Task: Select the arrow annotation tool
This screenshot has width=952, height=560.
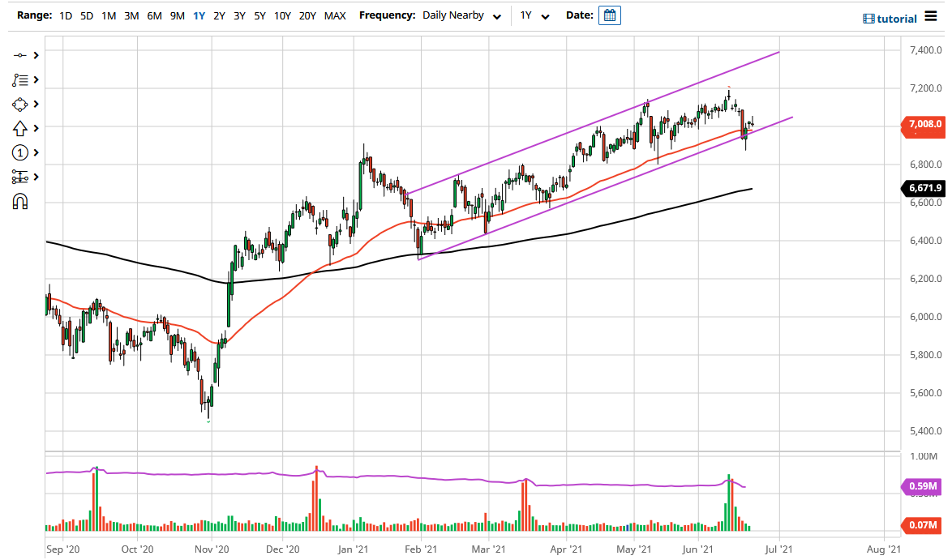Action: [19, 128]
